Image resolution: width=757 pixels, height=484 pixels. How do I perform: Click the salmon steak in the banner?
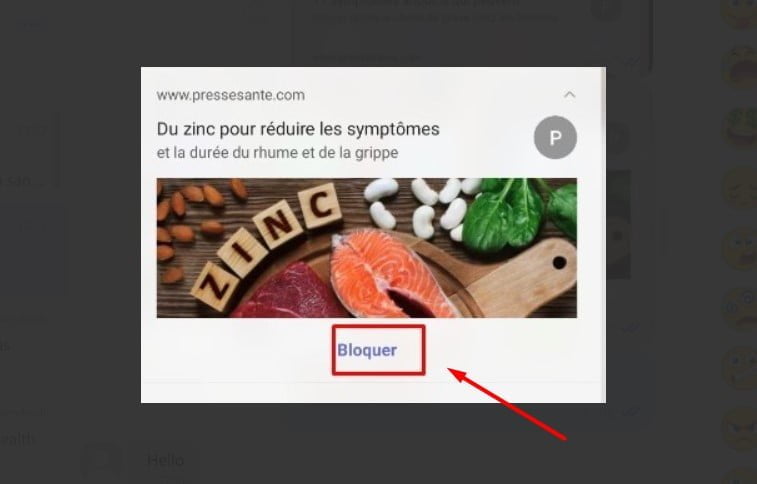391,273
